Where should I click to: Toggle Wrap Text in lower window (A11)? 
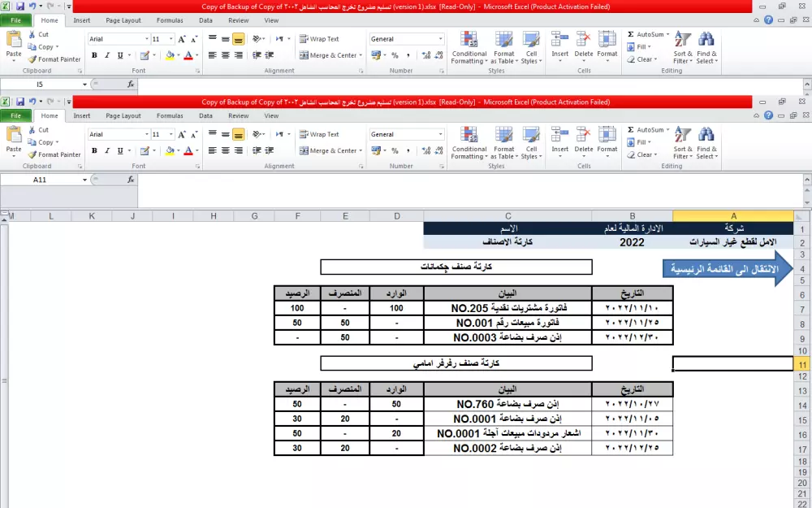pos(319,134)
